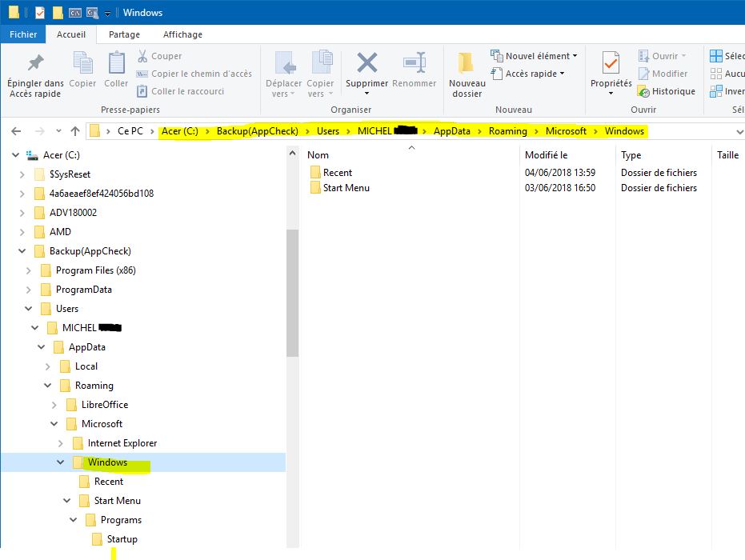Open Quick Access Toolbar customize dropdown
745x560 pixels.
point(108,14)
